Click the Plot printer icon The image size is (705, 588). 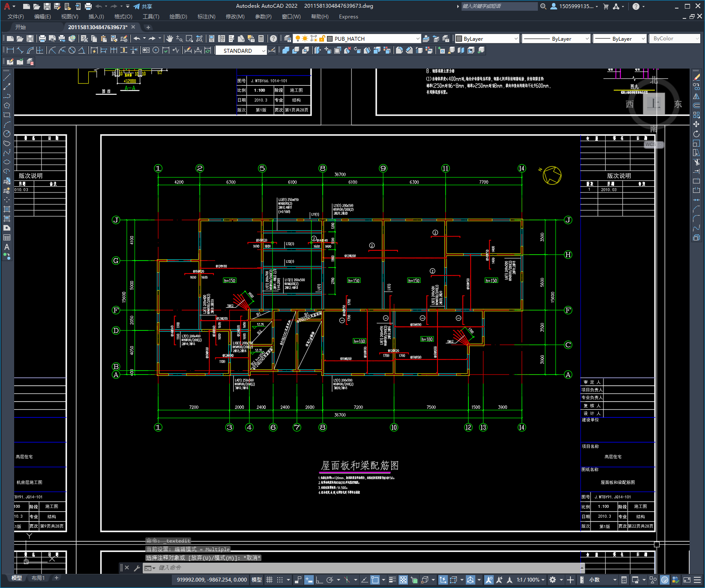[42, 39]
